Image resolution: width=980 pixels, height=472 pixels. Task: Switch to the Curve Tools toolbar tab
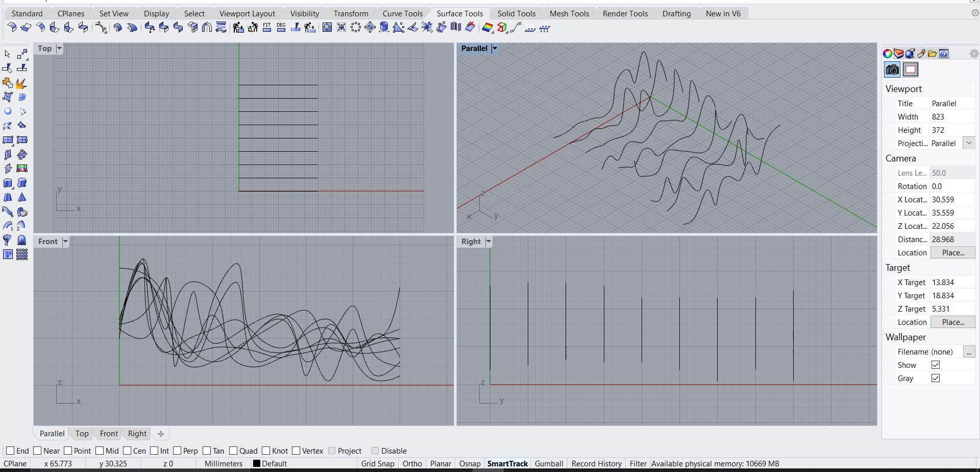click(402, 13)
